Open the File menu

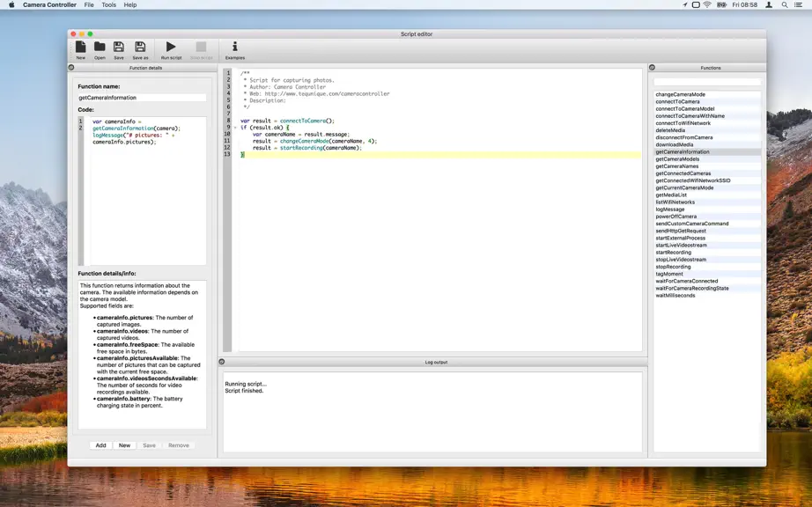(89, 4)
